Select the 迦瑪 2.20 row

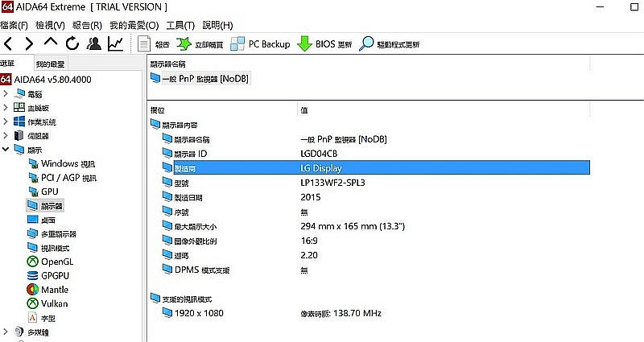pos(375,255)
